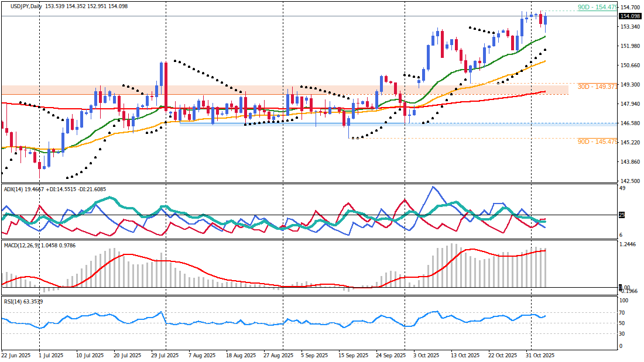Screen dimensions: 644x362
Task: Click the 1 Jul 2025 date label
Action: pyautogui.click(x=50, y=356)
